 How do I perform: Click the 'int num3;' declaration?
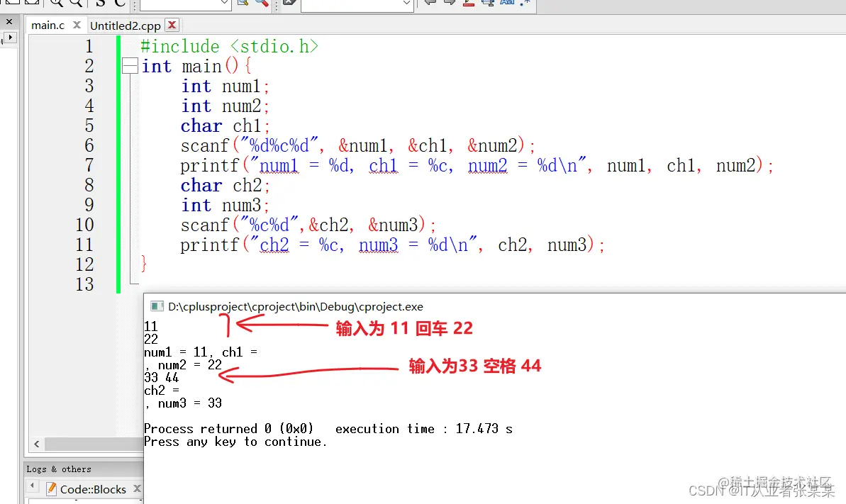(225, 205)
